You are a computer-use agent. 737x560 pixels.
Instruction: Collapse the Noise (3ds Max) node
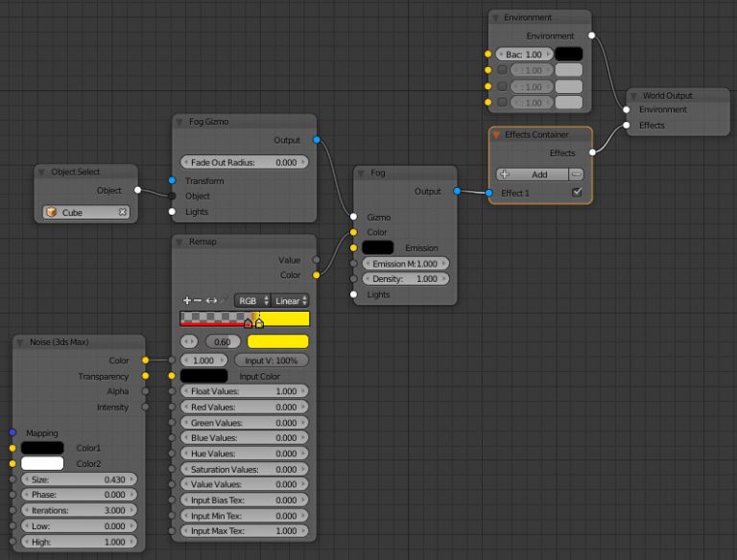[x=20, y=342]
